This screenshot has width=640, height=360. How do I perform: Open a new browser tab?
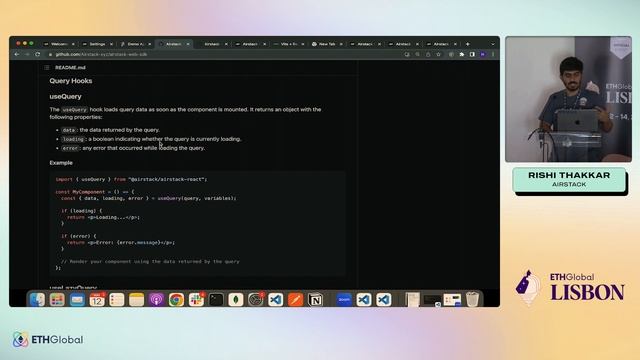[x=468, y=44]
